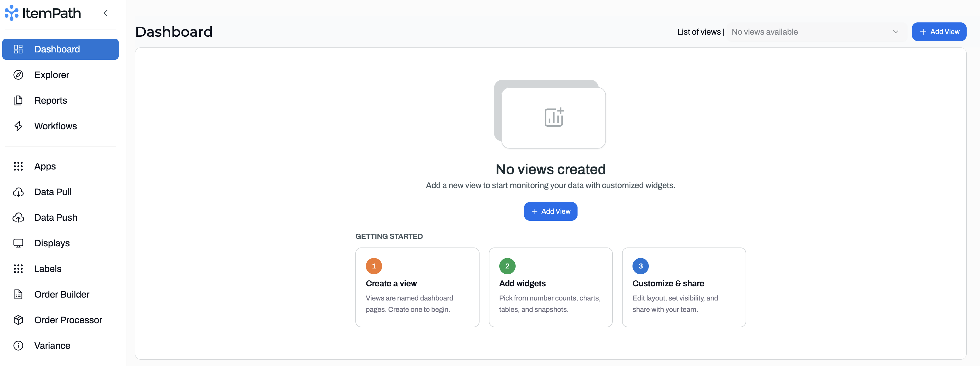Click the Explorer compass icon
This screenshot has height=366, width=980.
[x=18, y=75]
